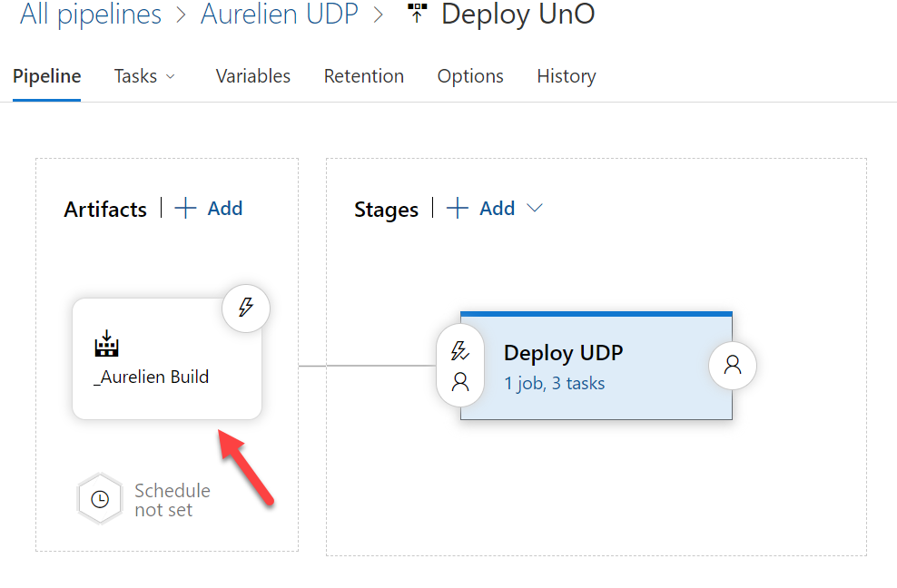Viewport: 897px width, 588px height.
Task: Open the Aurelien UDP breadcrumb folder
Action: (280, 15)
